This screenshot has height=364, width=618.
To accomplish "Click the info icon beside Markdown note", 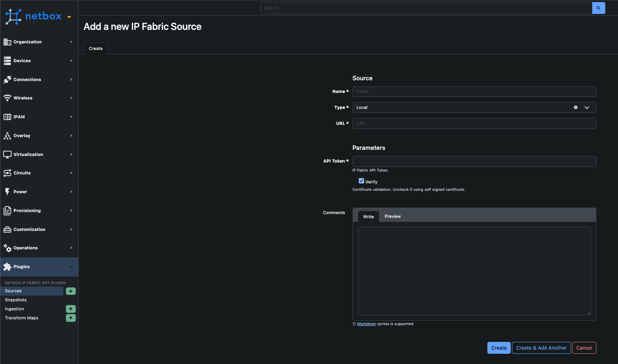I will click(x=354, y=324).
